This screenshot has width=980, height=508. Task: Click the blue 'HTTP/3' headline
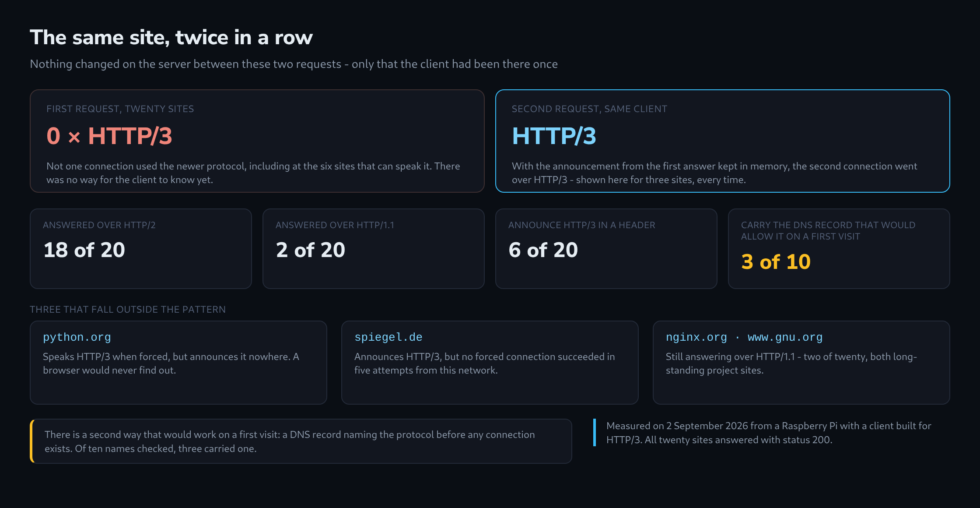click(554, 136)
